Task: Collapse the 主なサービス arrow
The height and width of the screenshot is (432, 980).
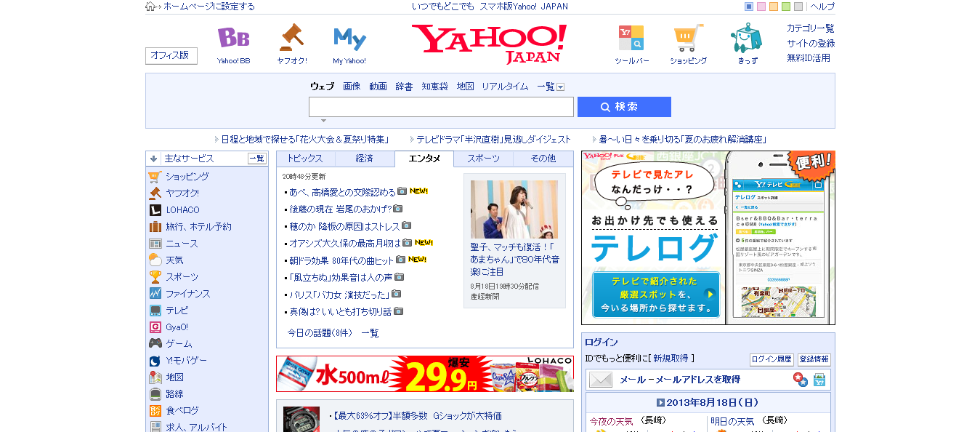Action: [x=153, y=159]
